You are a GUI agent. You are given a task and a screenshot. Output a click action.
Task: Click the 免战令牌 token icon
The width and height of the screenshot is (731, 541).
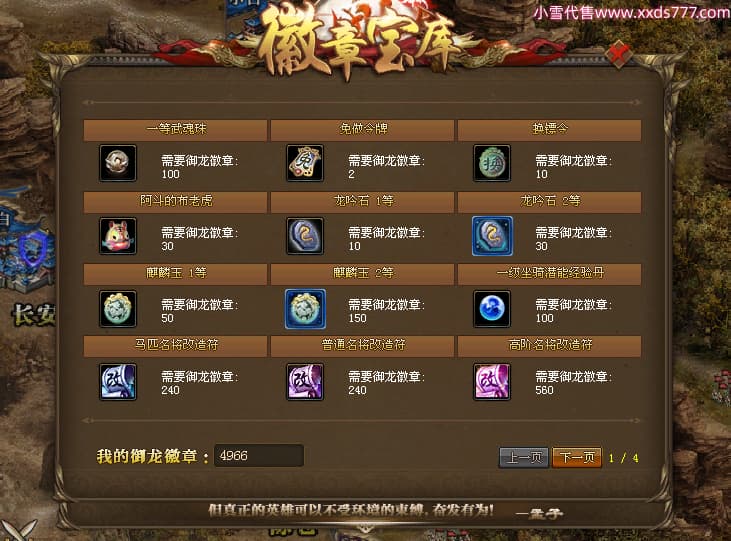coord(305,163)
